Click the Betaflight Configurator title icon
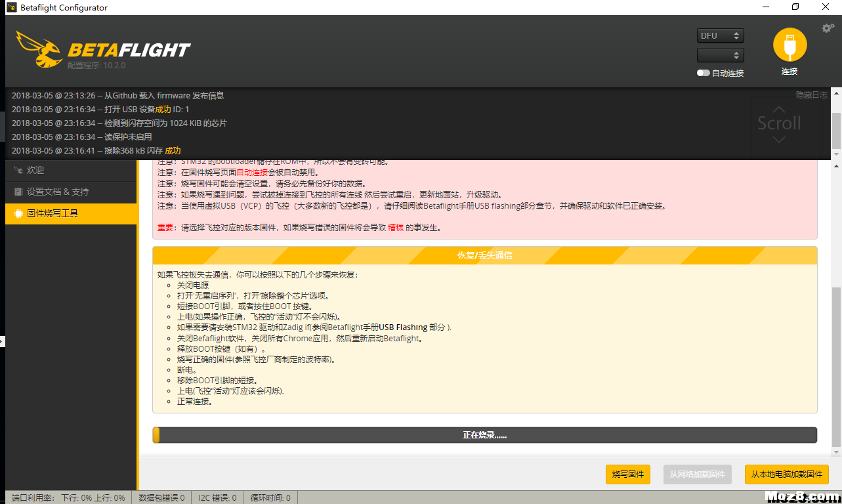Image resolution: width=842 pixels, height=504 pixels. (x=11, y=7)
